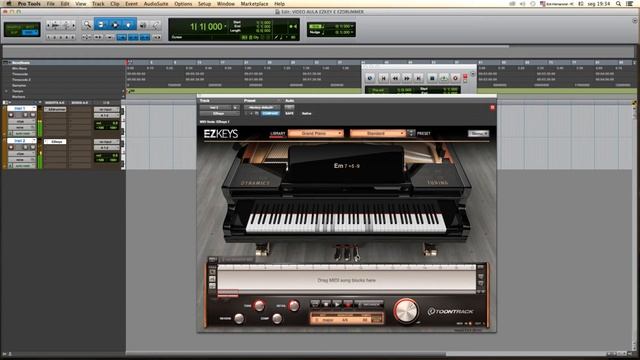640x360 pixels.
Task: Click Fast Forward in floating transport
Action: pos(407,78)
